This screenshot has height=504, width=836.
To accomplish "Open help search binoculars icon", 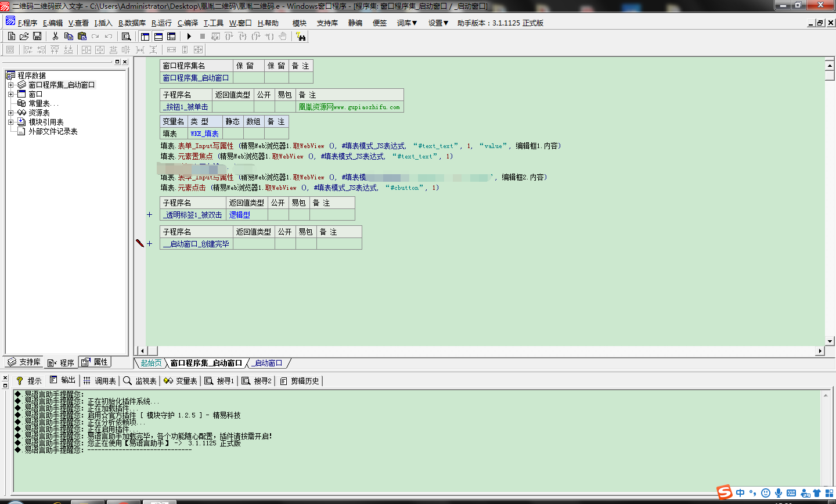I will point(301,36).
